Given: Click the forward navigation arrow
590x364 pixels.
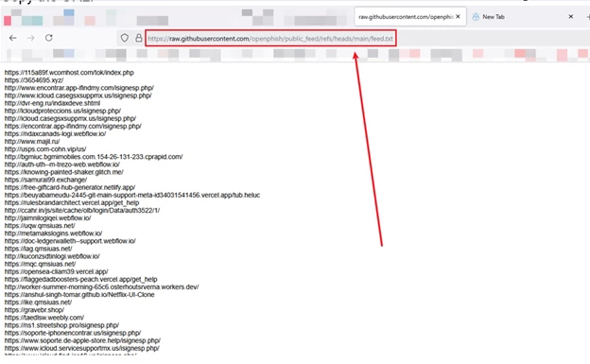Looking at the screenshot, I should [x=31, y=38].
